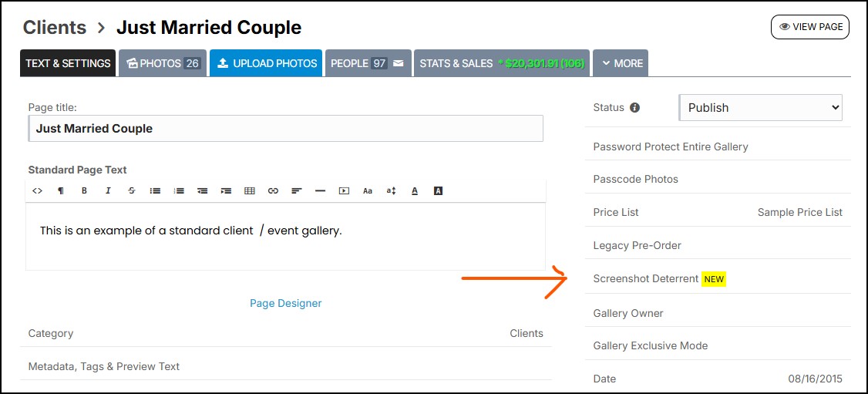Image resolution: width=868 pixels, height=394 pixels.
Task: Pick a text color from toolbar
Action: [415, 191]
